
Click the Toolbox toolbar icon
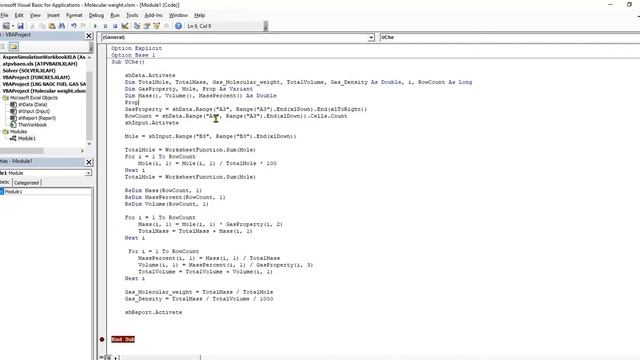(x=166, y=26)
